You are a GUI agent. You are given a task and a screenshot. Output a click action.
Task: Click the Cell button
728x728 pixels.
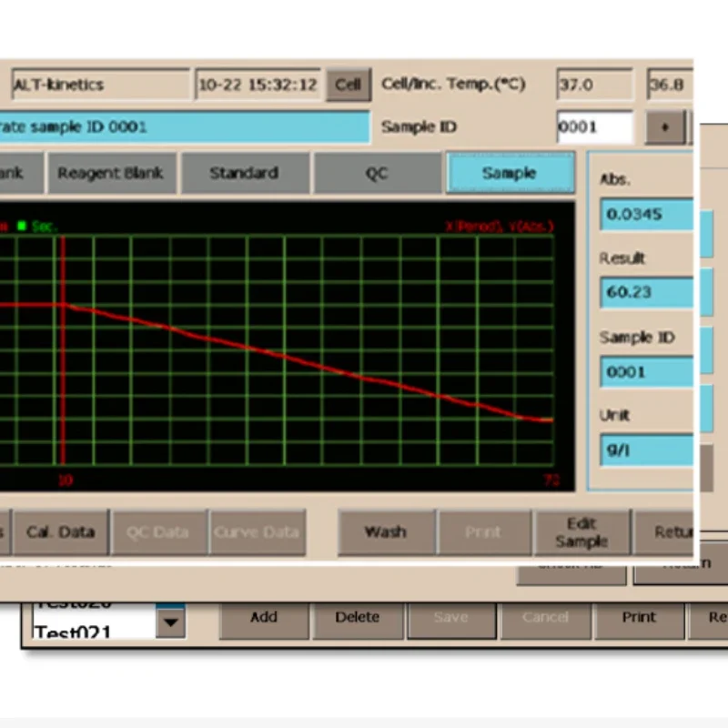(348, 85)
